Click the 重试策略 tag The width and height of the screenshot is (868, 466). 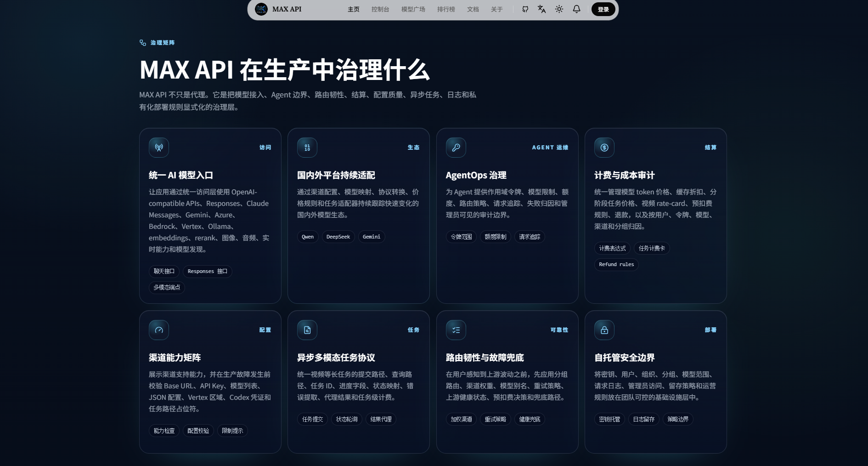[x=496, y=420]
